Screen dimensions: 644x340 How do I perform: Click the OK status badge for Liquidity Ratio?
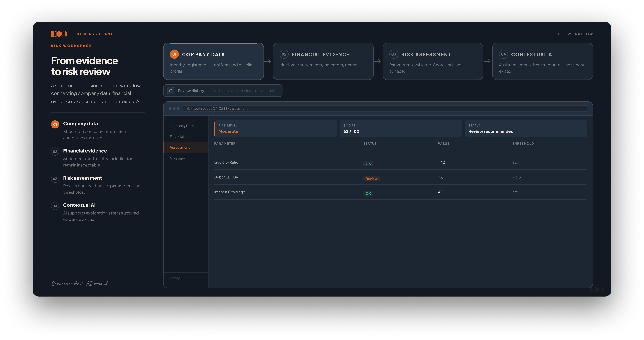[368, 164]
